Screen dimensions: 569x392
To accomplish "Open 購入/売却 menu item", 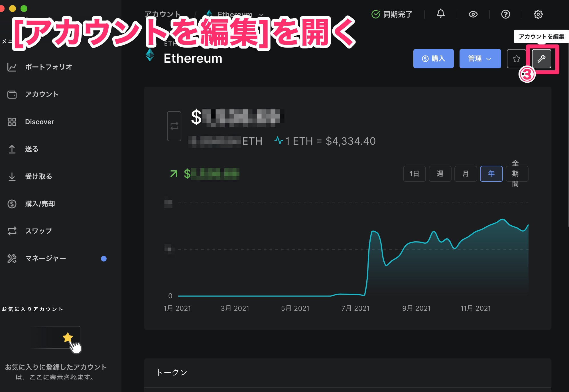I will [40, 204].
